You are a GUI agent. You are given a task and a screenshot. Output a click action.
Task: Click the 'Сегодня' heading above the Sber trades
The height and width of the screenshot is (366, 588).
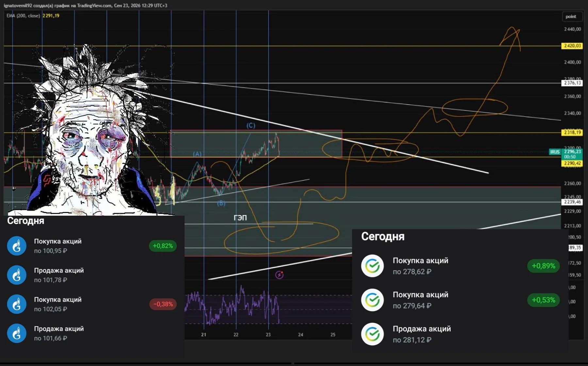pyautogui.click(x=383, y=236)
